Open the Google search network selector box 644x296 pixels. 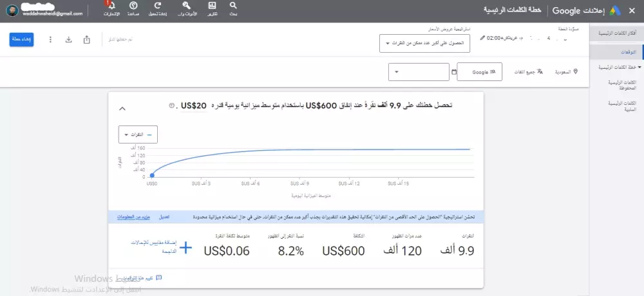(x=479, y=72)
